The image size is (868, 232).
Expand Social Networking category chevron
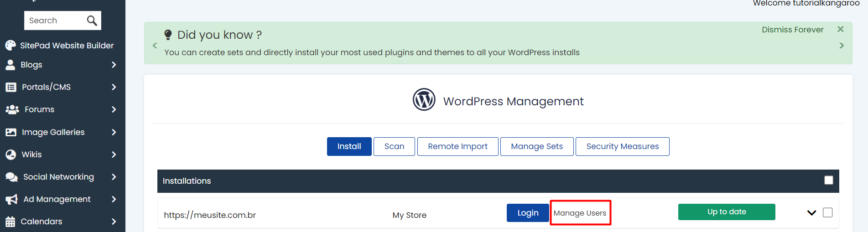pos(114,177)
